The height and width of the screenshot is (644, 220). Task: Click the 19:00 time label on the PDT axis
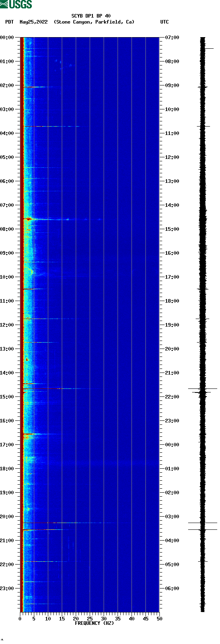point(7,493)
